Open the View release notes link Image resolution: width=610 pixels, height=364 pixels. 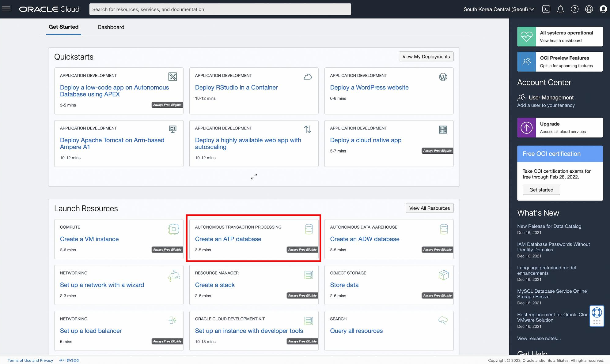[x=539, y=338]
